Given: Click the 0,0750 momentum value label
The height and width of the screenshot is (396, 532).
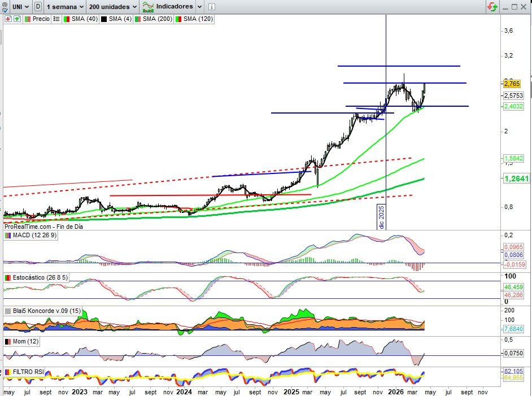Looking at the screenshot, I should tap(513, 353).
